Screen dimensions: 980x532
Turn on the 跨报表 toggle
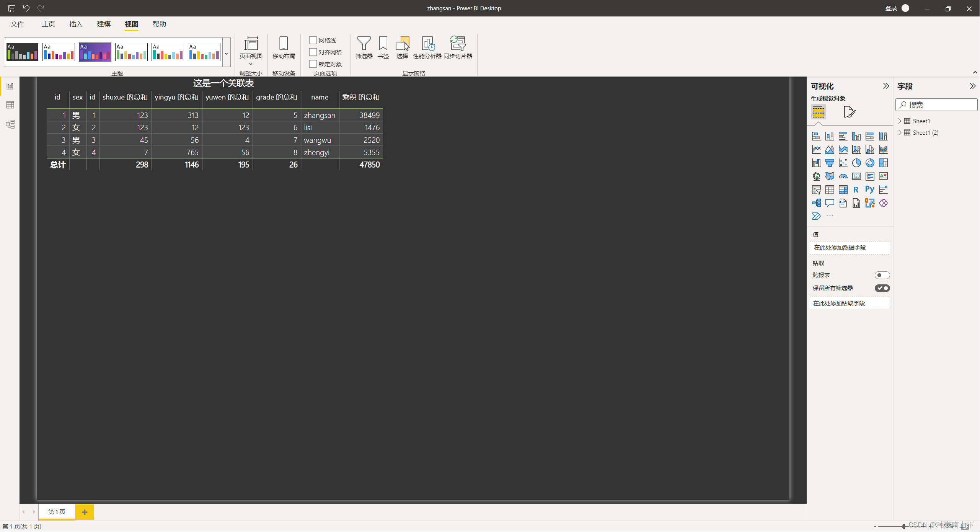(x=882, y=275)
